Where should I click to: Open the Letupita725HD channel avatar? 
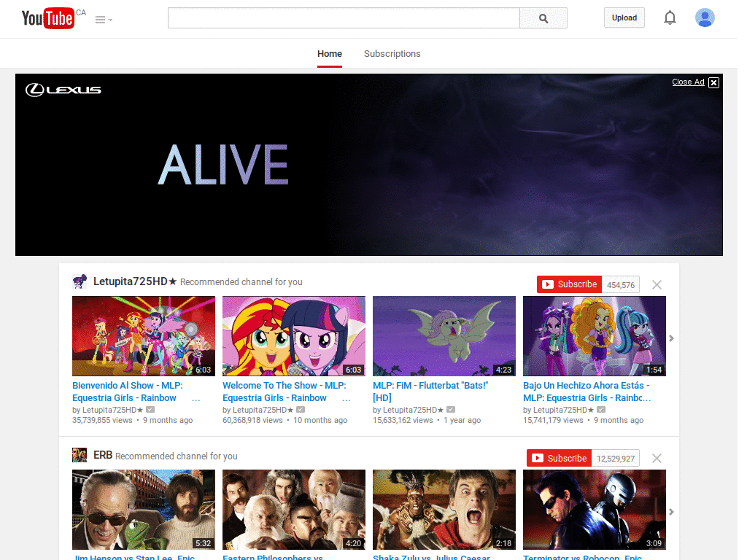[x=80, y=281]
